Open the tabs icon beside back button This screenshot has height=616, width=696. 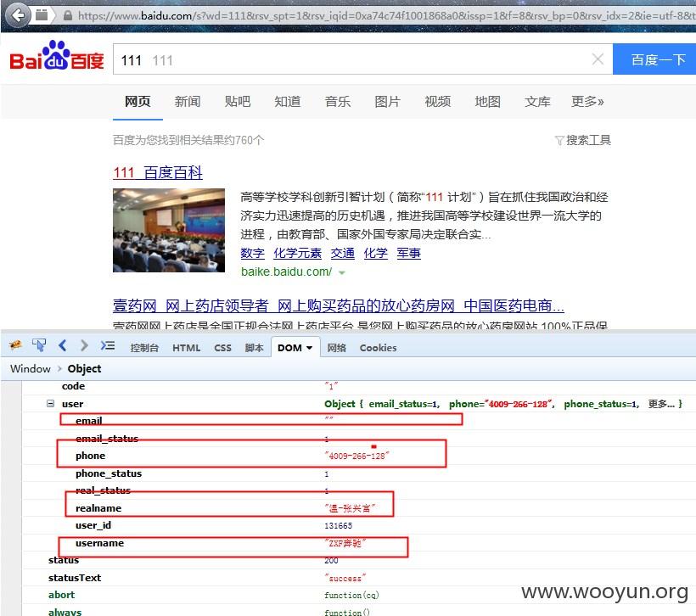point(42,15)
